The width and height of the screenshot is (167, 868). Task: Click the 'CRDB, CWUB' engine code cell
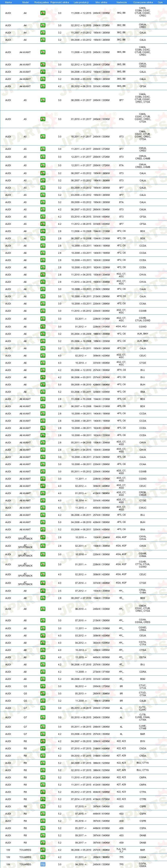(x=143, y=494)
